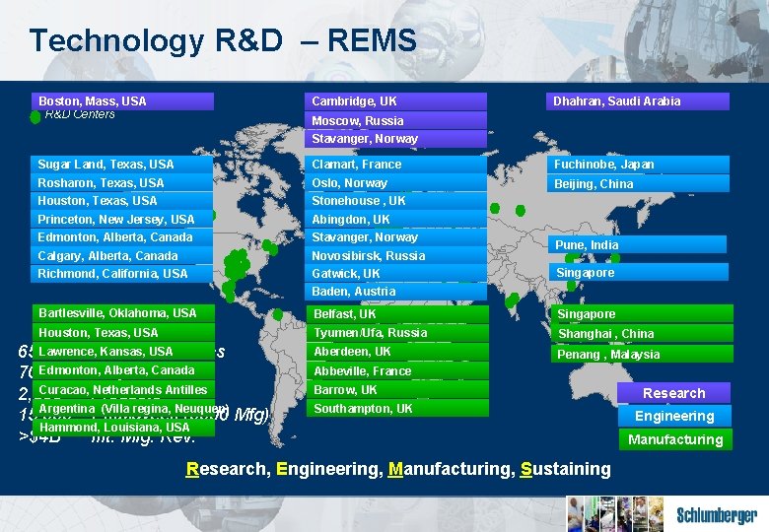Click the photo strip beside Schlumberger logo
This screenshot has height=532, width=769.
coord(615,514)
